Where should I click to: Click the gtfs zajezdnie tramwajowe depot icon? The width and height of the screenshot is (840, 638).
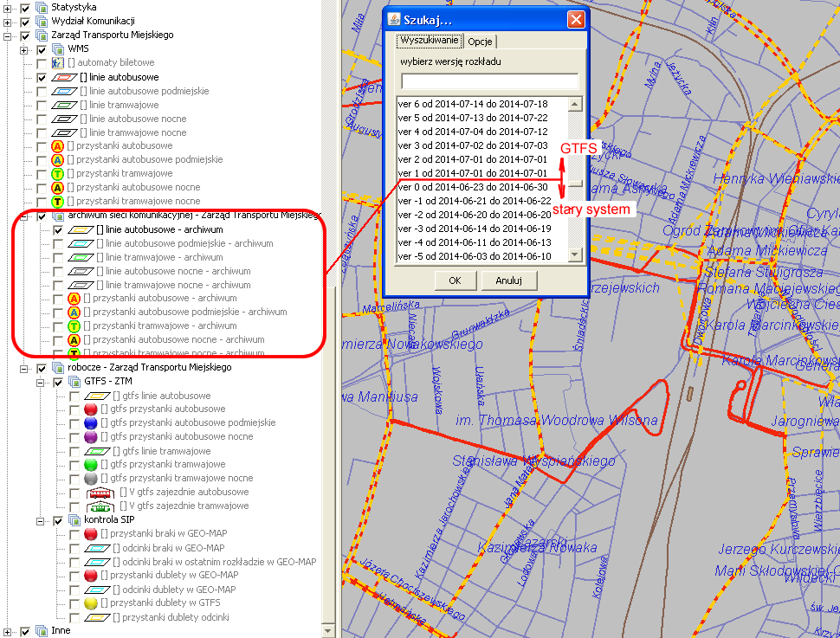[100, 506]
